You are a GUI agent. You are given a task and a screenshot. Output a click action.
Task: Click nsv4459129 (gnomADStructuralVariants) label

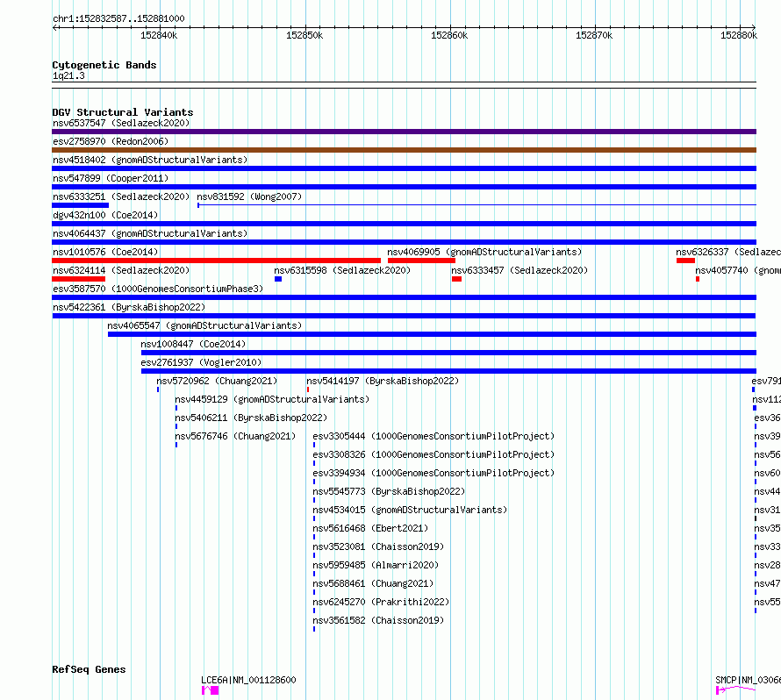pos(272,399)
